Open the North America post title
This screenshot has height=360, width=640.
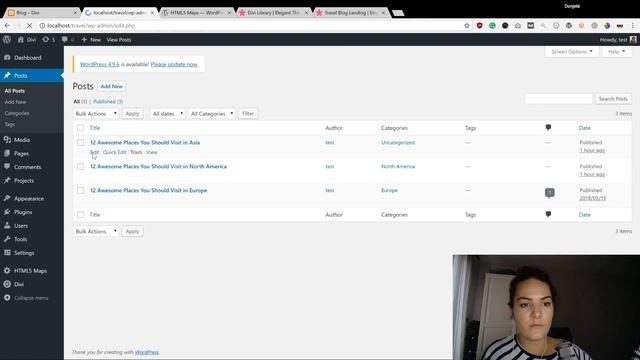158,167
